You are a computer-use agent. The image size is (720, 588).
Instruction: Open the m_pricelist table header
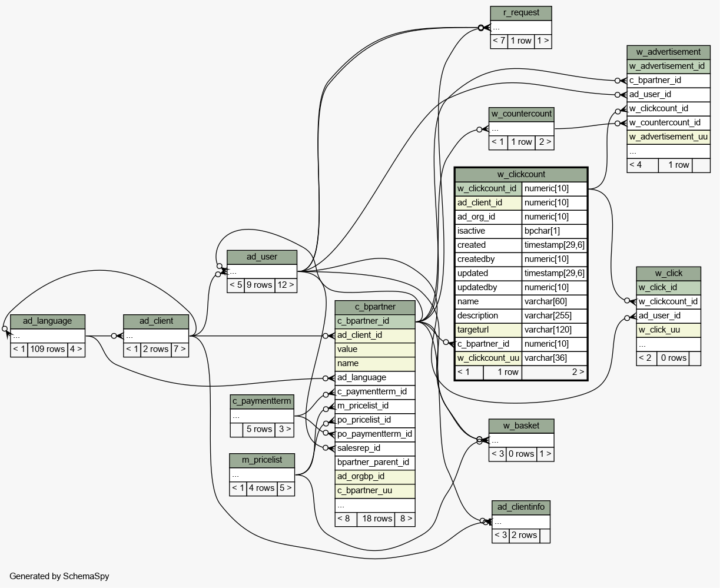click(x=262, y=460)
